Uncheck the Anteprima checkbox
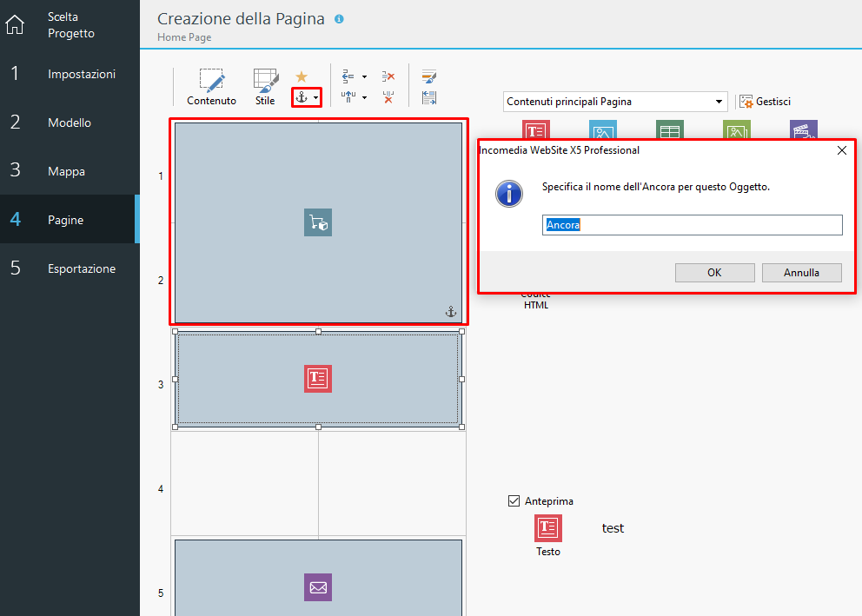 514,501
